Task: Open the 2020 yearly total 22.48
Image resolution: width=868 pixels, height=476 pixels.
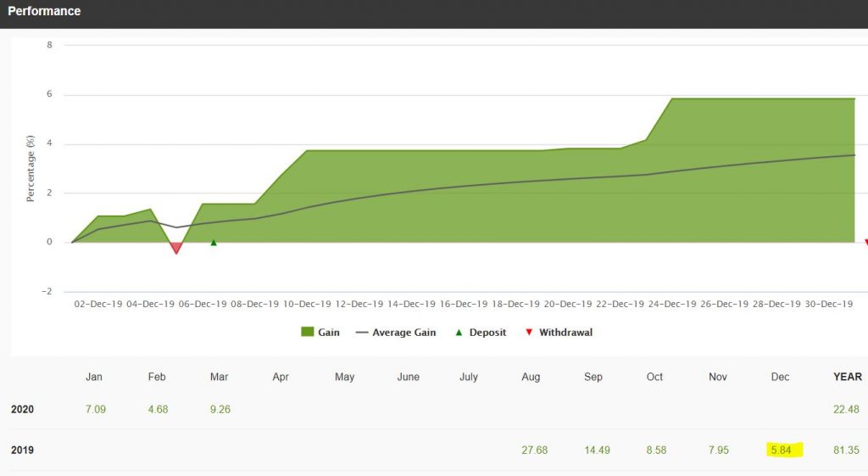Action: point(848,410)
